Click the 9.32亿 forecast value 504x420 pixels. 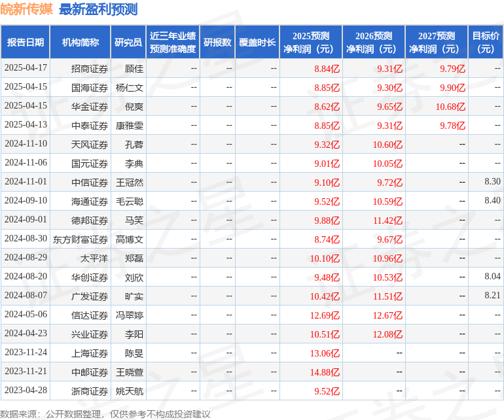tap(327, 145)
